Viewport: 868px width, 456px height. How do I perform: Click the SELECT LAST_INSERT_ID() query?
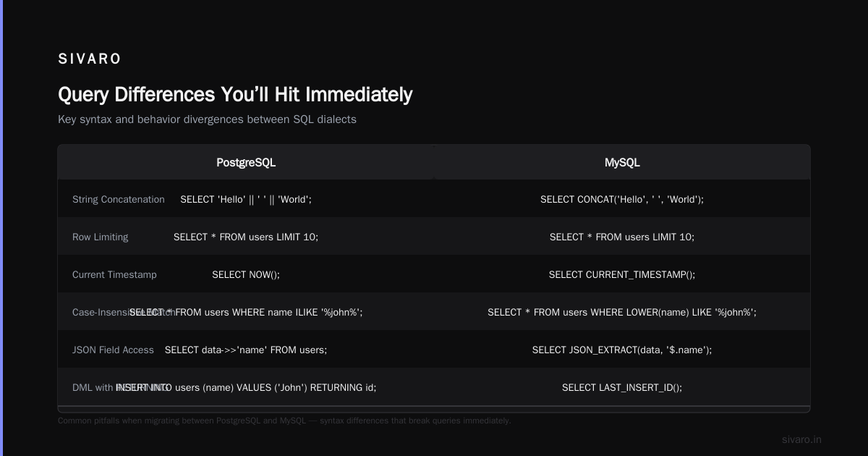point(622,387)
